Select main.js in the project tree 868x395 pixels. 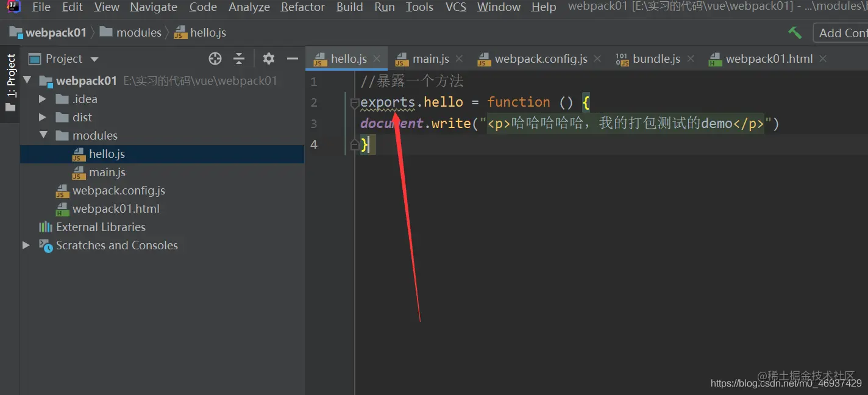pyautogui.click(x=107, y=173)
